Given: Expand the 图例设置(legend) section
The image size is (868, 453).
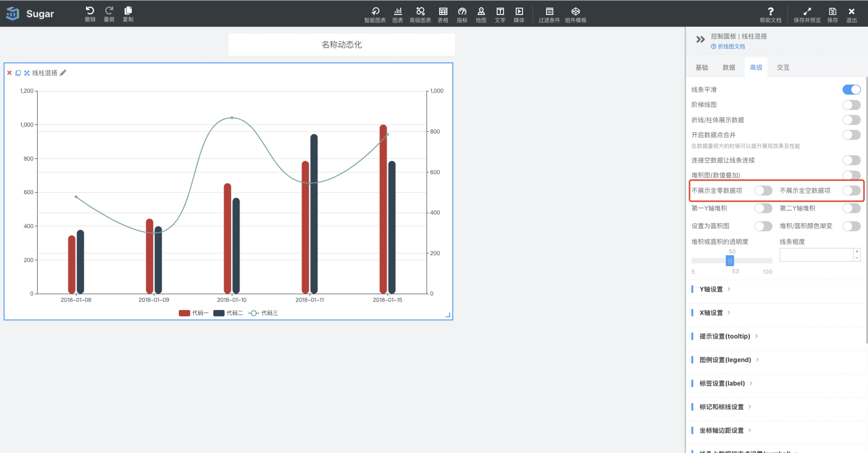Looking at the screenshot, I should (x=725, y=360).
